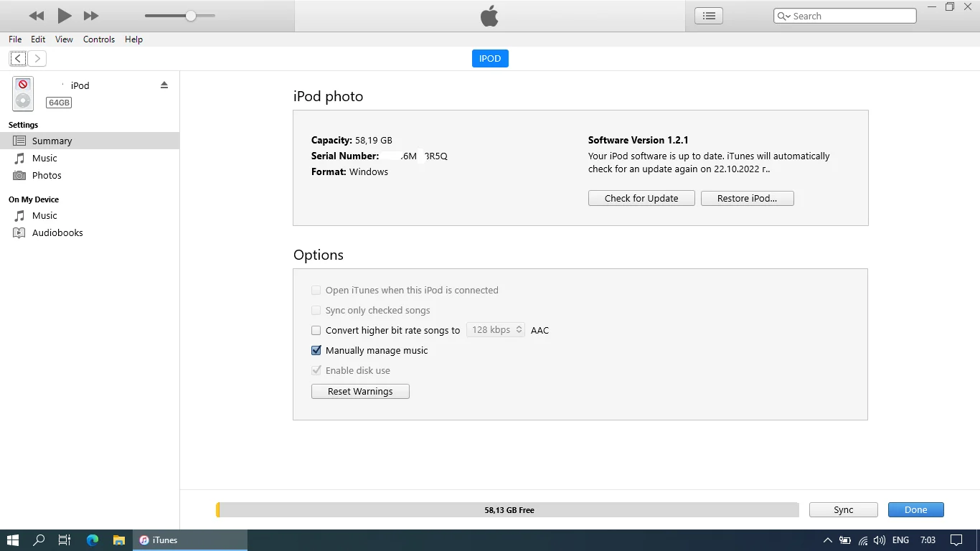Click the volume speaker tray icon
The width and height of the screenshot is (980, 551).
coord(880,540)
